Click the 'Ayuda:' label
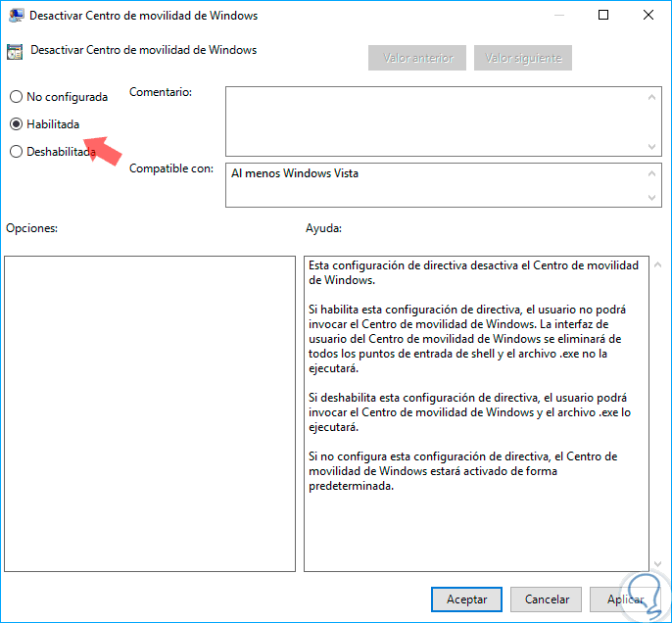 point(323,228)
